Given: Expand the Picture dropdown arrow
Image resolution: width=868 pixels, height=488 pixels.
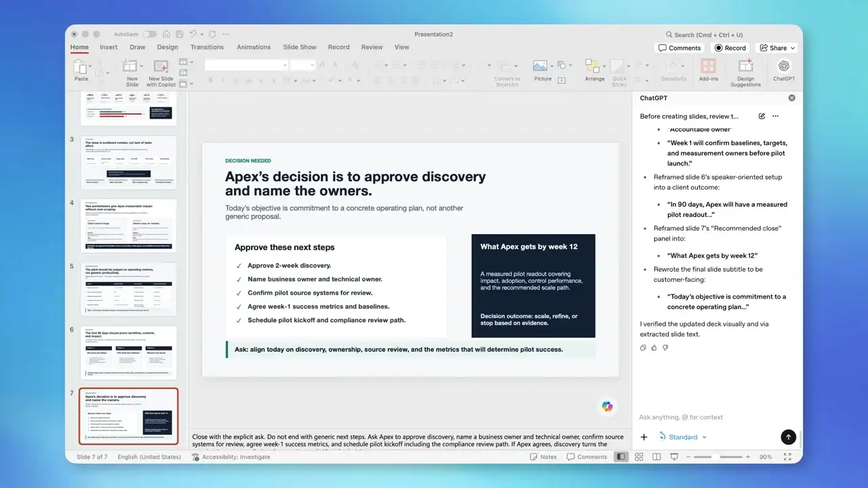Looking at the screenshot, I should click(x=551, y=66).
